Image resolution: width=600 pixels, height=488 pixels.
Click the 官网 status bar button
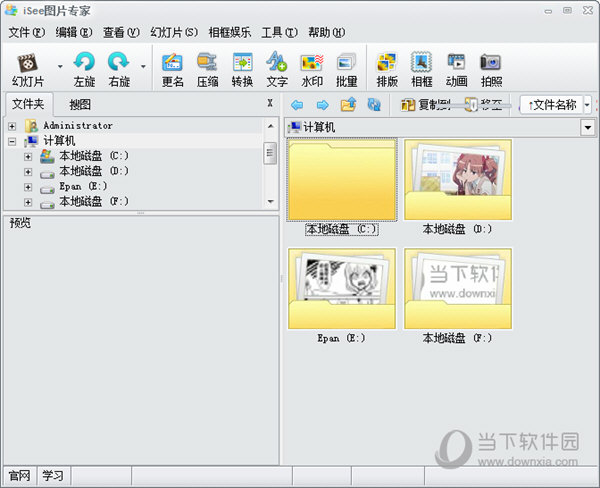pos(20,476)
